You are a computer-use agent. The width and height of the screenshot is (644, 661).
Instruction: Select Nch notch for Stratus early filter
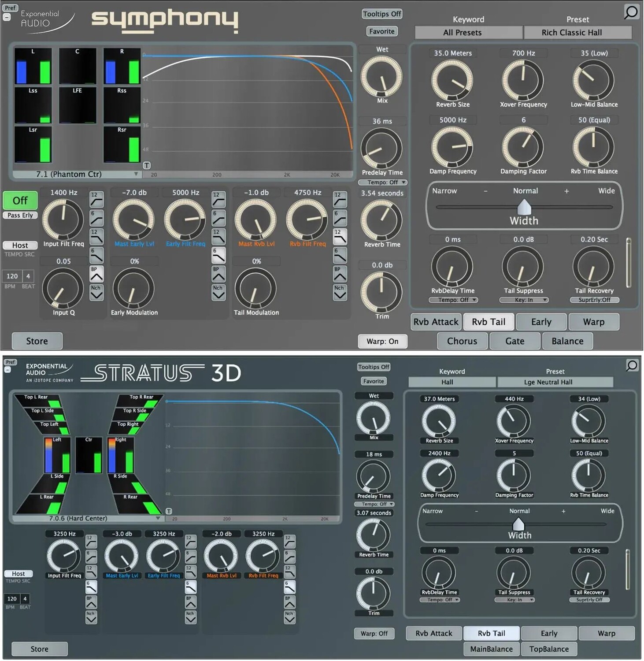[x=191, y=617]
